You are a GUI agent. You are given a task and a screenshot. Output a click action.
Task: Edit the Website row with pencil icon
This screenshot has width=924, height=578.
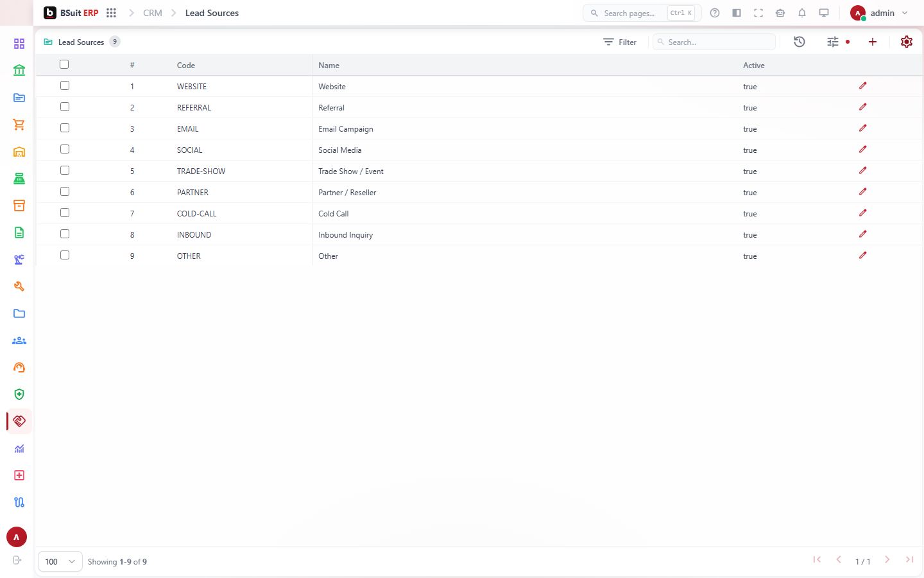[862, 85]
